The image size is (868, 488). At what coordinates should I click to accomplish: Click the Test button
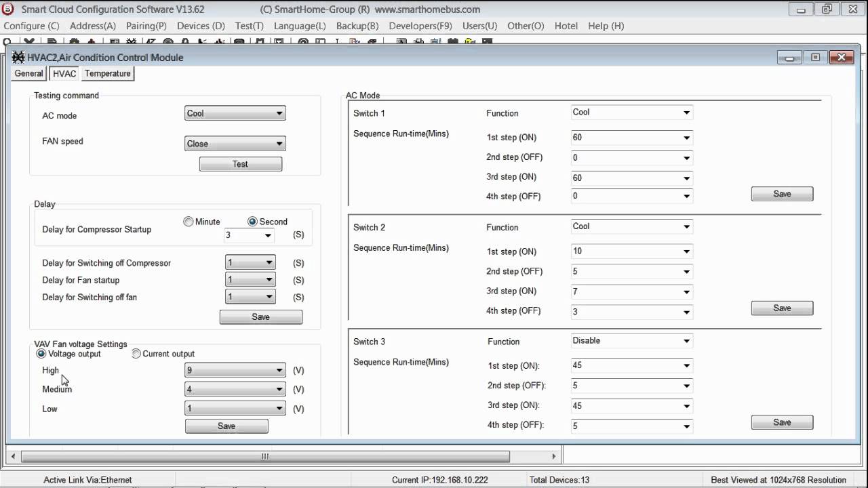point(241,164)
